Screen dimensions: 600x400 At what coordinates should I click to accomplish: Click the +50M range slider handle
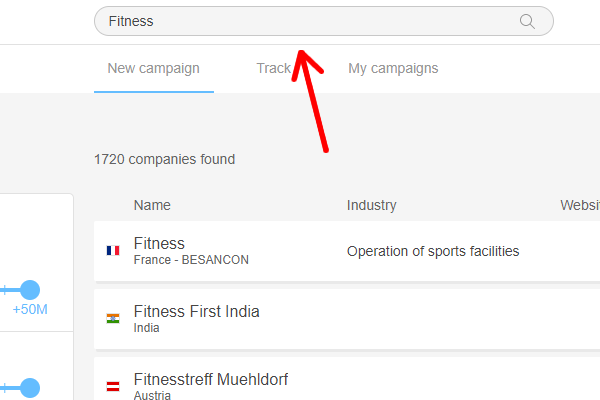tap(30, 290)
